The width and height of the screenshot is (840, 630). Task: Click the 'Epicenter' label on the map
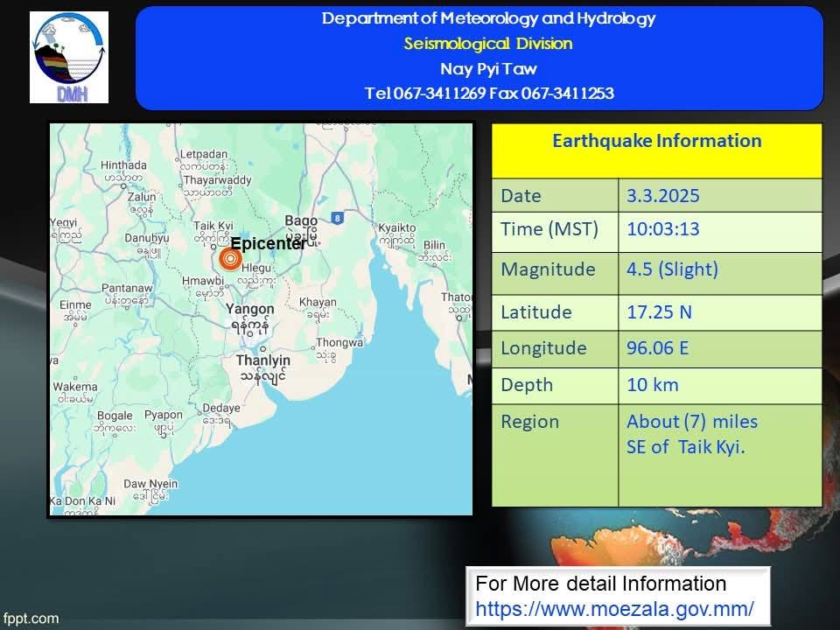(x=269, y=244)
